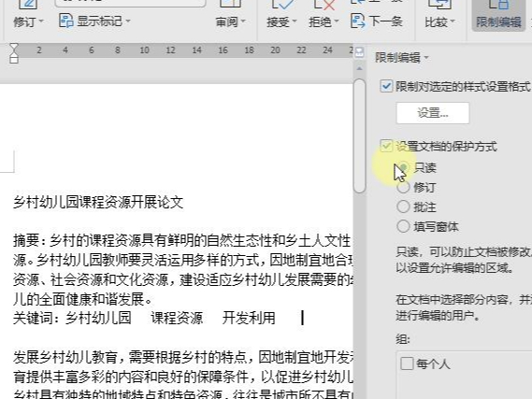Expand the 显示标记 dropdown arrow
Image resolution: width=532 pixels, height=399 pixels.
click(128, 21)
